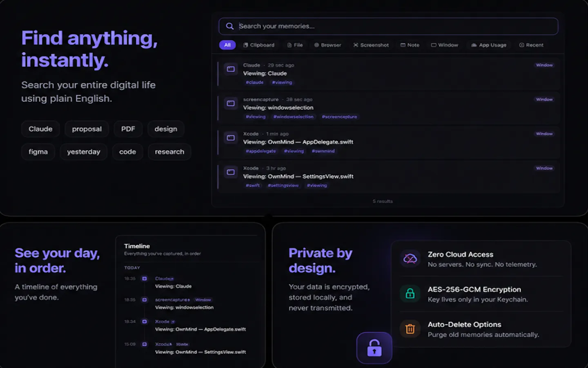588x368 pixels.
Task: Click the #claude tag in the first result
Action: pyautogui.click(x=254, y=82)
